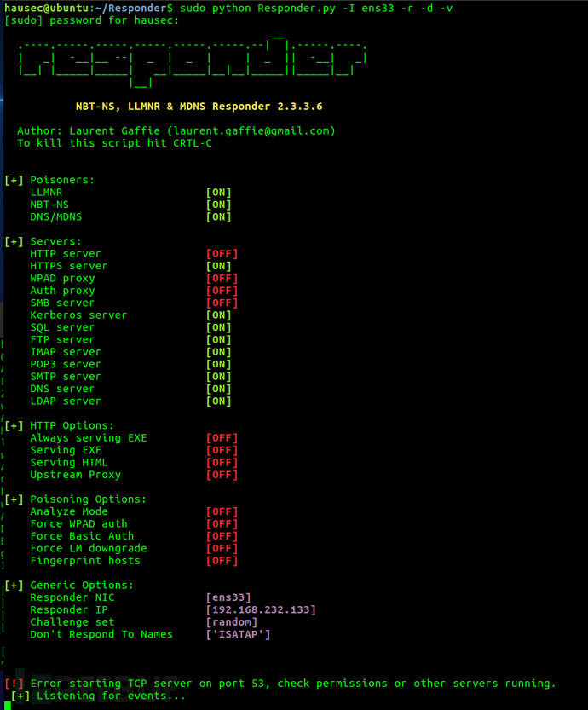Click the [ON] status for SQL server

click(x=219, y=327)
